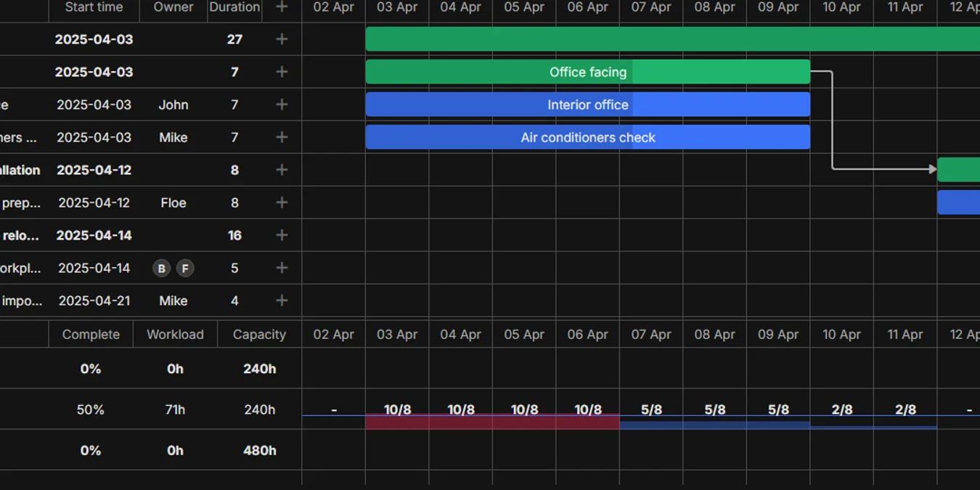
Task: Click the 50% complete cell
Action: point(91,409)
